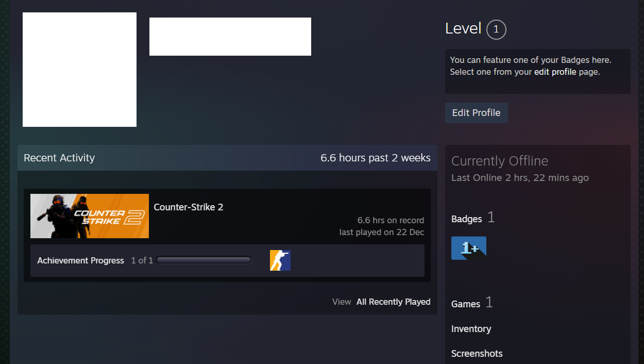The width and height of the screenshot is (644, 364).
Task: View All Recently Played games
Action: click(x=393, y=302)
